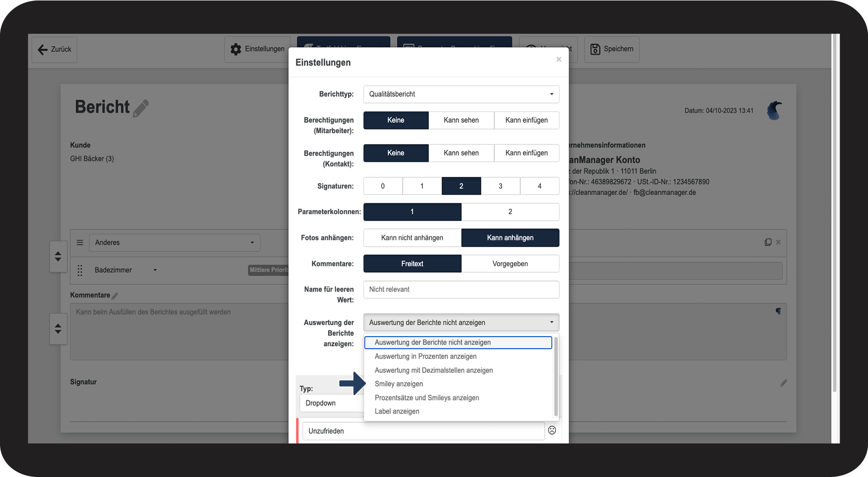Click the reorder arrows beside Kommentare section
Screen dimensions: 868x477
tap(58, 329)
